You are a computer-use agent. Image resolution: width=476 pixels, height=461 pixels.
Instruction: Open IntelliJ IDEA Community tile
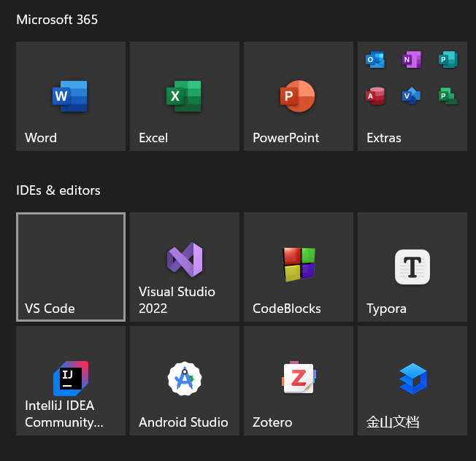[71, 381]
